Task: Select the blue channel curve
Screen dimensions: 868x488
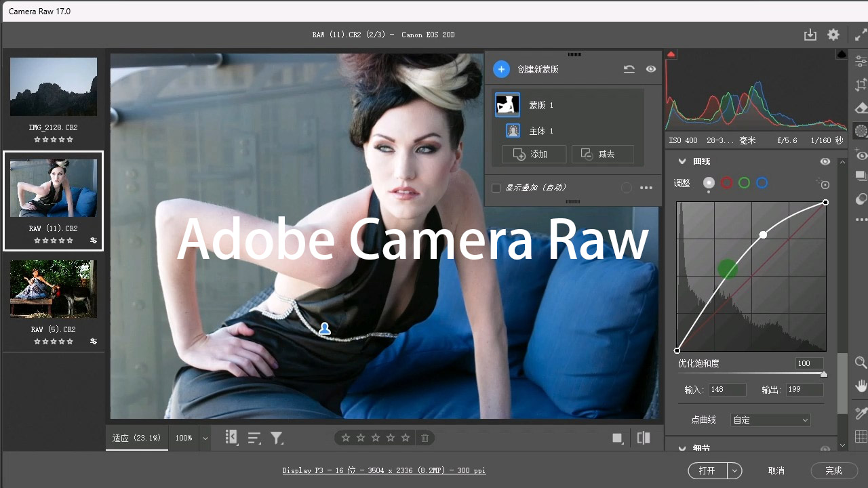Action: point(762,183)
